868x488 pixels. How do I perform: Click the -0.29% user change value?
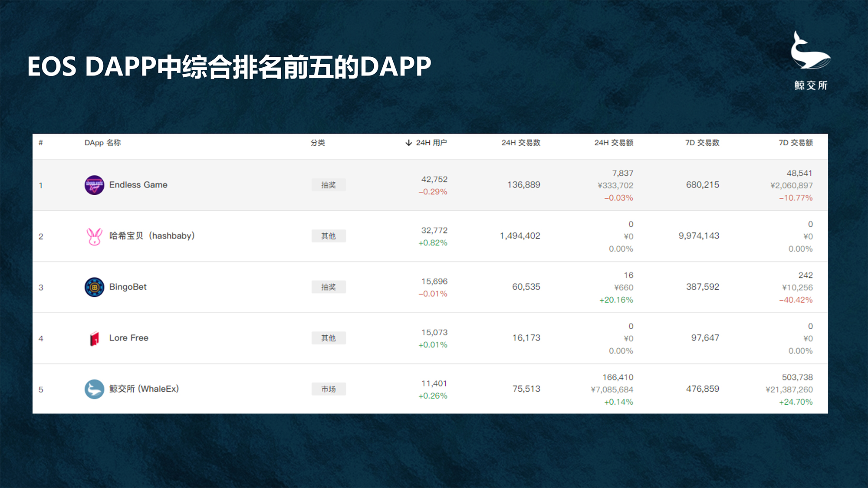click(433, 192)
